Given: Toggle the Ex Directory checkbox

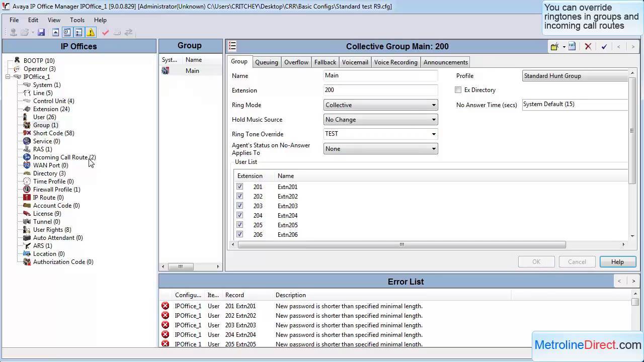Looking at the screenshot, I should pos(458,90).
